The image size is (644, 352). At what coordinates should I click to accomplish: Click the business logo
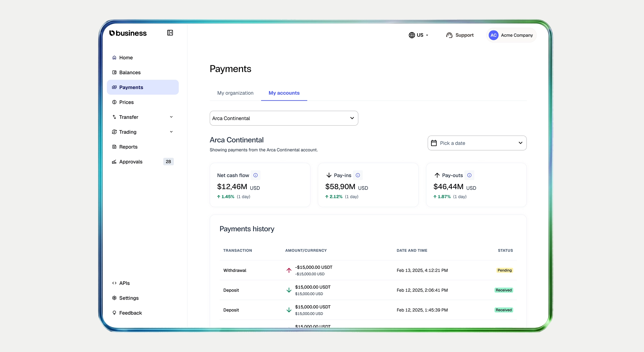(x=128, y=33)
